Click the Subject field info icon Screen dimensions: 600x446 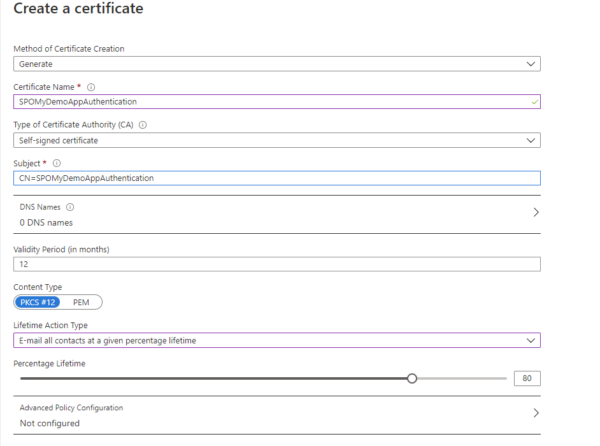tap(57, 163)
